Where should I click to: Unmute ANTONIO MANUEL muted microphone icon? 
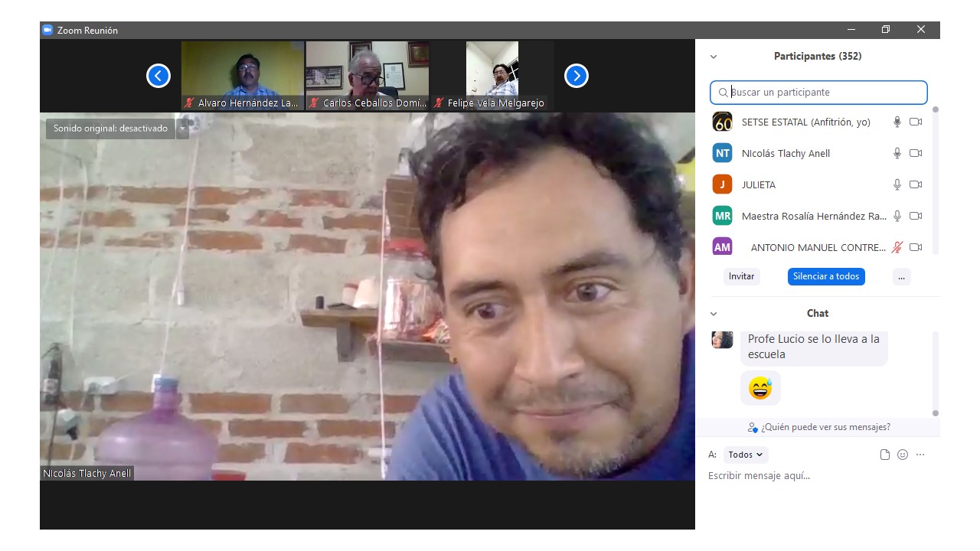click(897, 247)
